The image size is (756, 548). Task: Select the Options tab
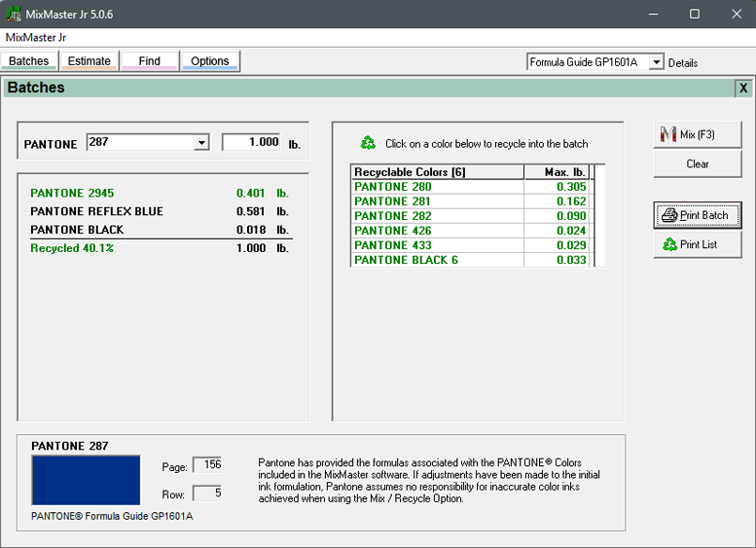click(x=209, y=61)
